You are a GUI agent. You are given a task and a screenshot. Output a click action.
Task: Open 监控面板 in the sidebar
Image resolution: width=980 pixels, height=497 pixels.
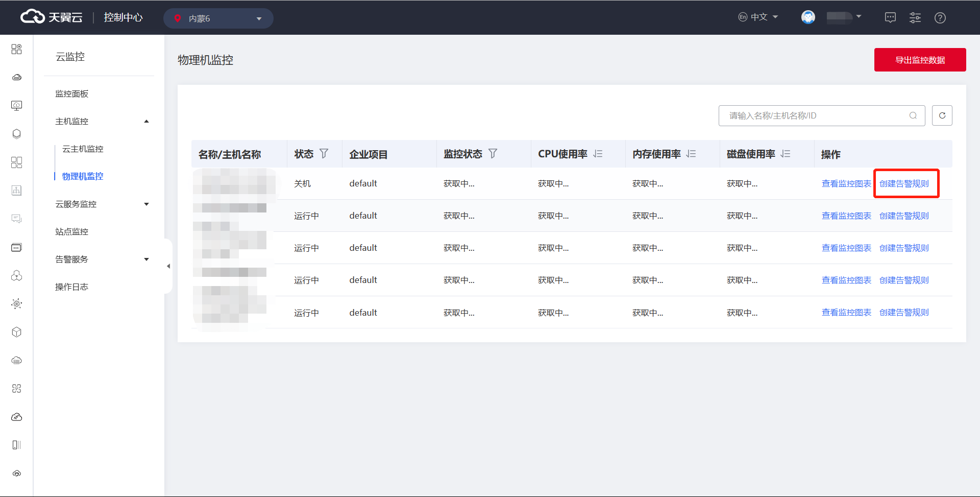point(72,94)
